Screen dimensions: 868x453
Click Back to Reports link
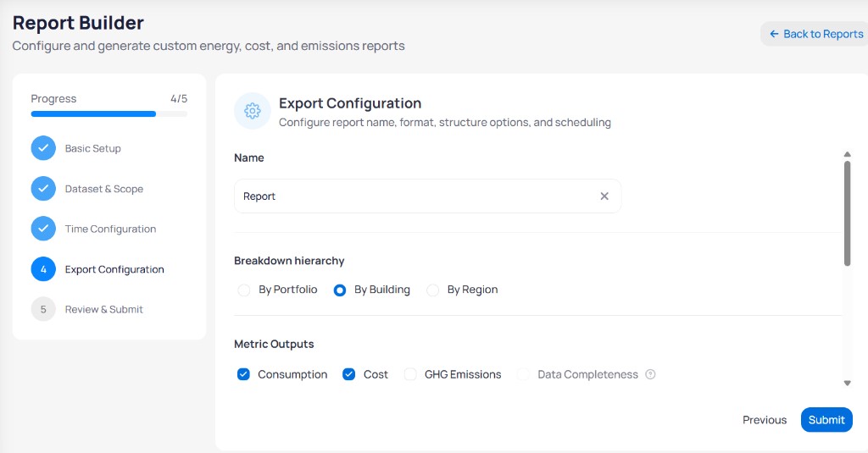click(816, 34)
